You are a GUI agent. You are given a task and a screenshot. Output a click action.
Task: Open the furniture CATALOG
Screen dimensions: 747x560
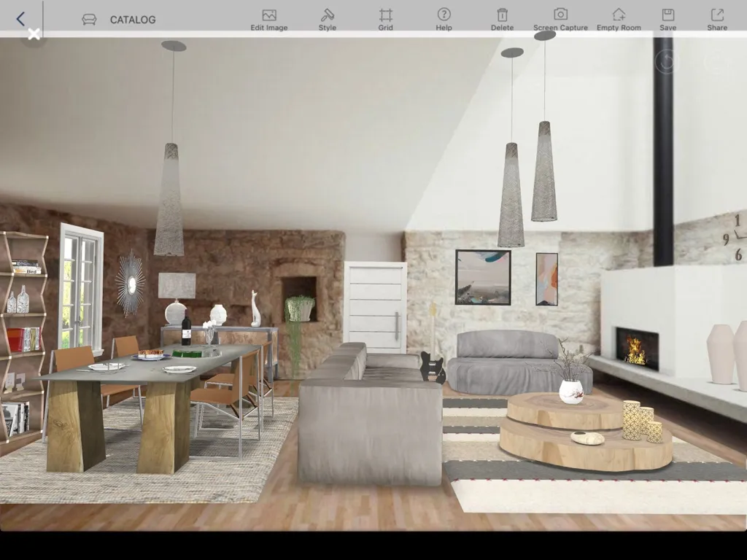point(119,20)
